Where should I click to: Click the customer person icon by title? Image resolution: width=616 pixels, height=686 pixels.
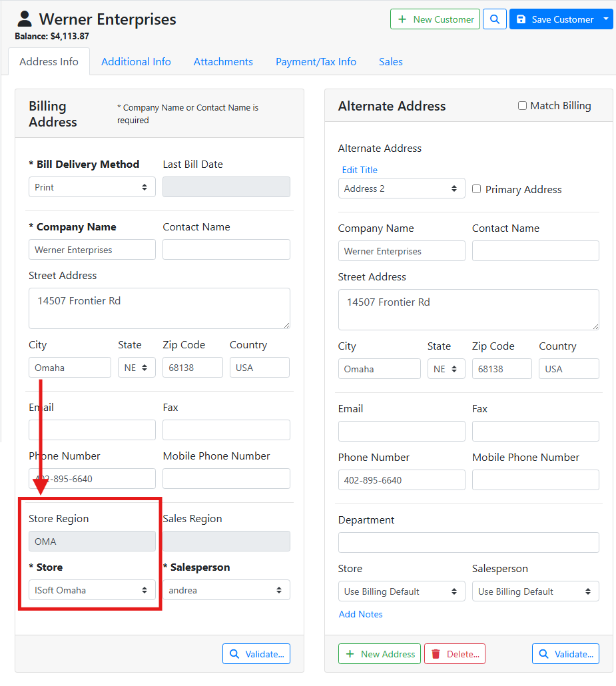pos(25,19)
